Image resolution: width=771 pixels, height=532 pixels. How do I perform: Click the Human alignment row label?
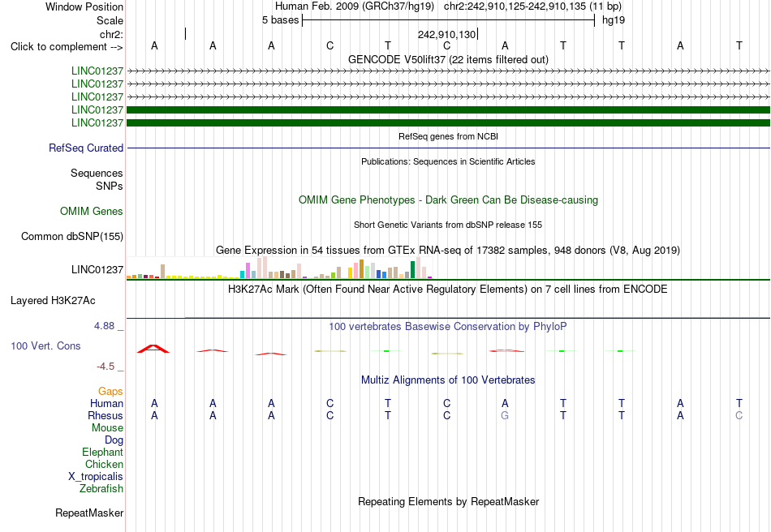(106, 403)
